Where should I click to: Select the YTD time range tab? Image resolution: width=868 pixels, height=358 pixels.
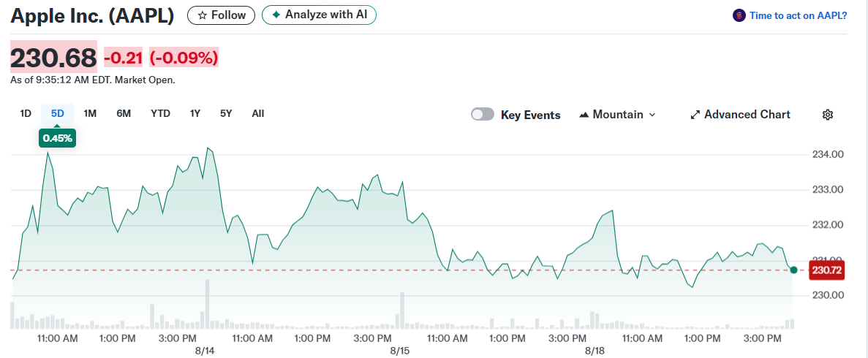click(161, 113)
